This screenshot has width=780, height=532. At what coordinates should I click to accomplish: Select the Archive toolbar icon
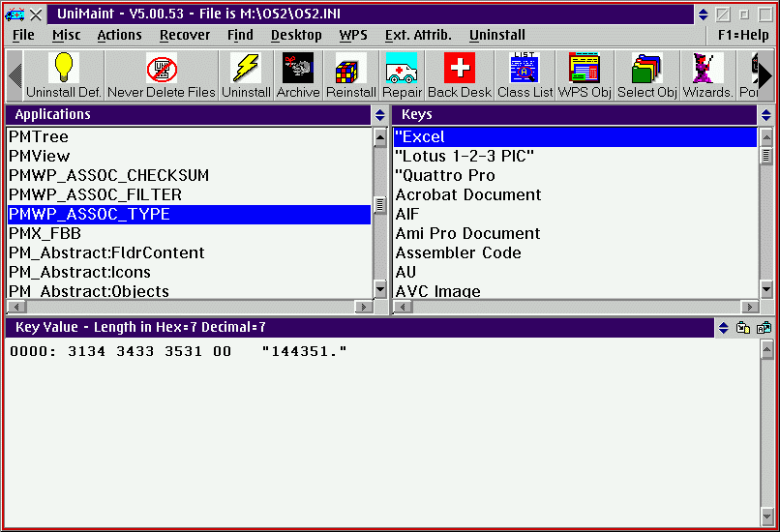(x=298, y=69)
